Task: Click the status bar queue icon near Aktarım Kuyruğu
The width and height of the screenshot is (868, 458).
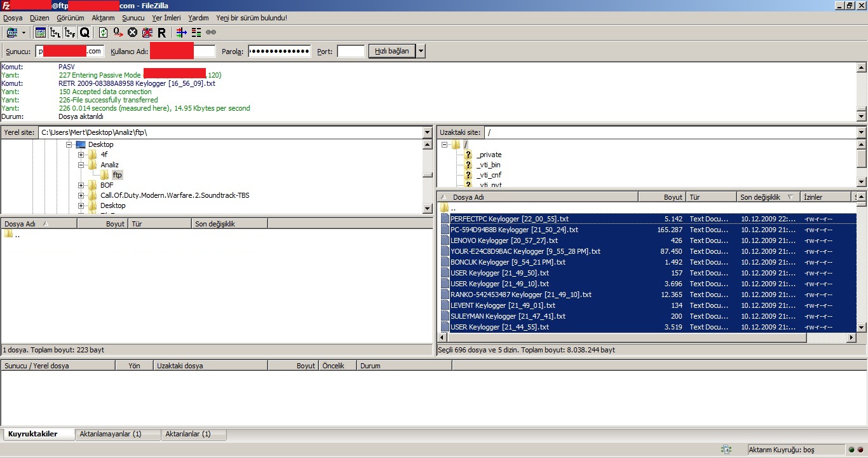Action: point(726,450)
